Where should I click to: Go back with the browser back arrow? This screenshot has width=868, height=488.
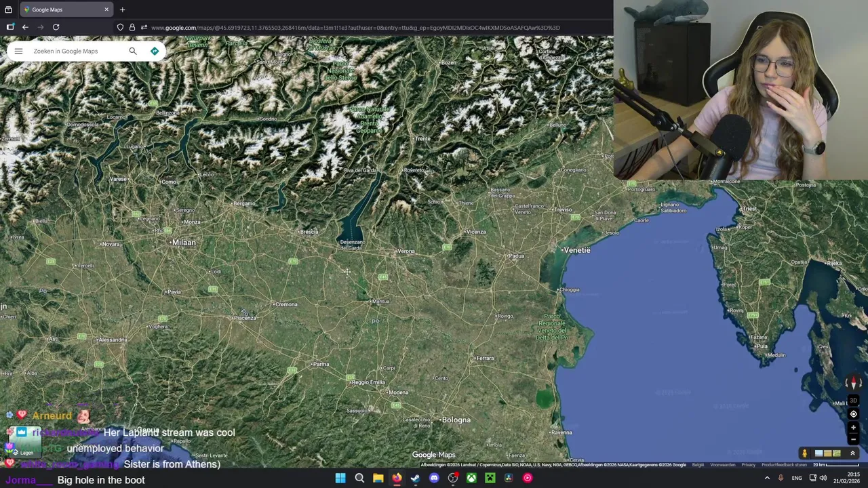click(25, 27)
